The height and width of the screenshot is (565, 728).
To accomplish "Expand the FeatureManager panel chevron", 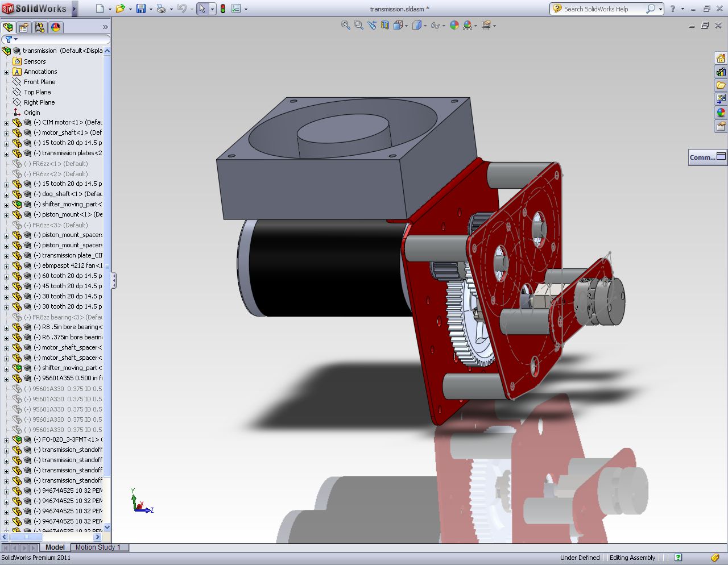I will click(105, 27).
